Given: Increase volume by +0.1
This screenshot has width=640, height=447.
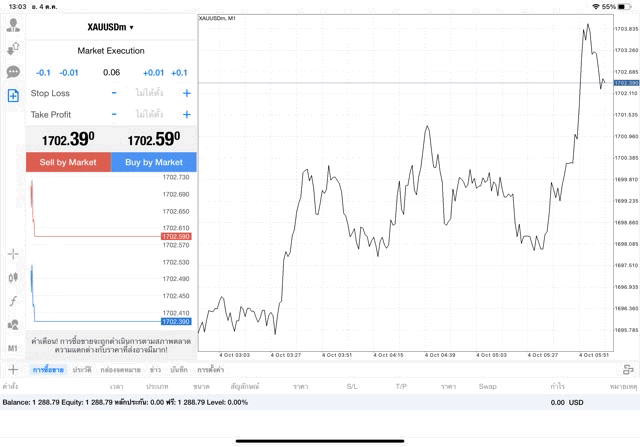Looking at the screenshot, I should pyautogui.click(x=179, y=72).
